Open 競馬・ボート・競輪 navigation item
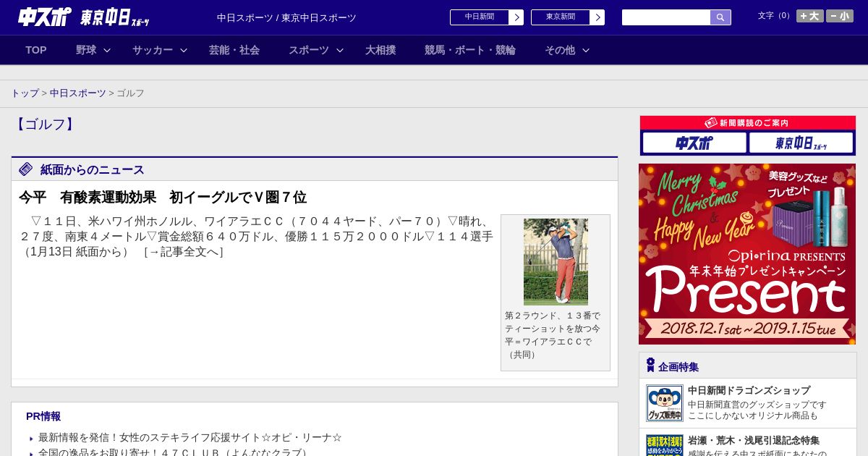868x456 pixels. (470, 50)
